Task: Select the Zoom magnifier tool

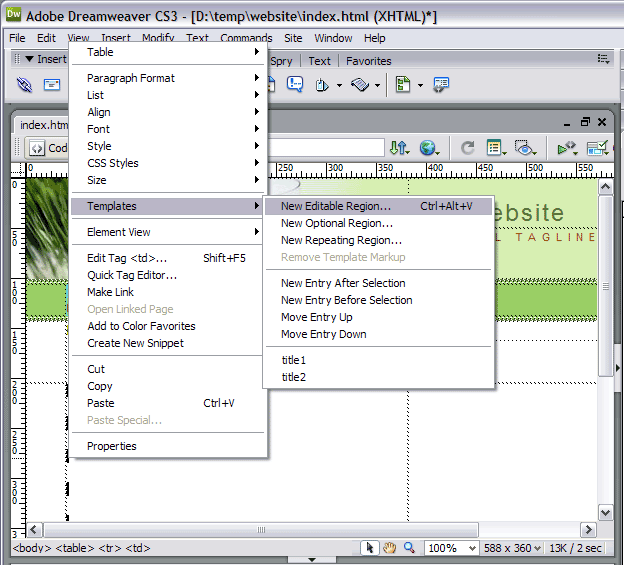Action: coord(409,548)
